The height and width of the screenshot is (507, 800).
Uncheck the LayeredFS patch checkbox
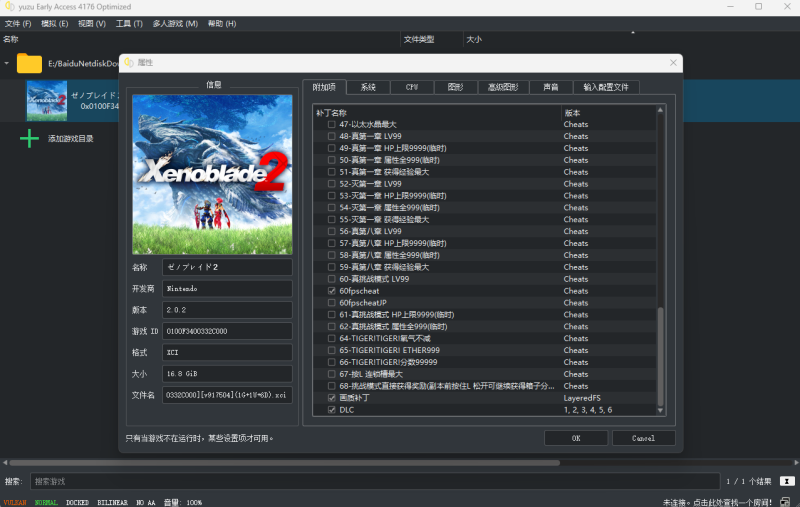(x=332, y=398)
